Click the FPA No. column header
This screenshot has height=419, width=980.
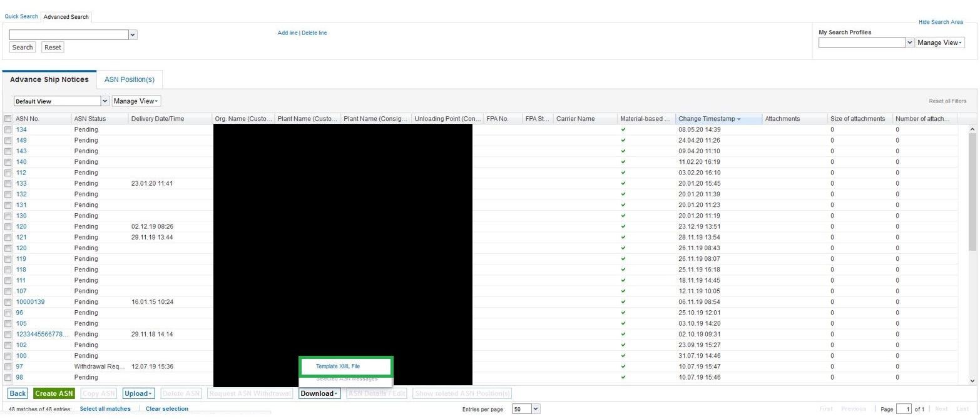pyautogui.click(x=503, y=119)
